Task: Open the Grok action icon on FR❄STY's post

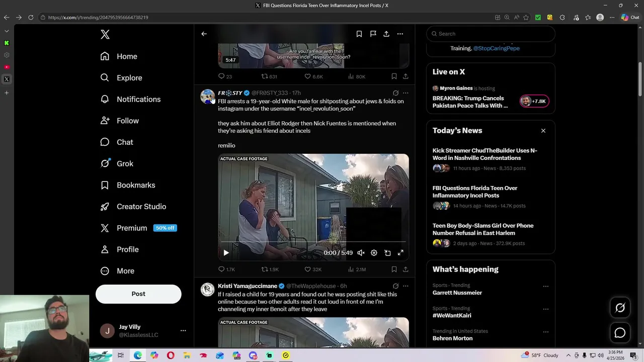Action: click(395, 93)
